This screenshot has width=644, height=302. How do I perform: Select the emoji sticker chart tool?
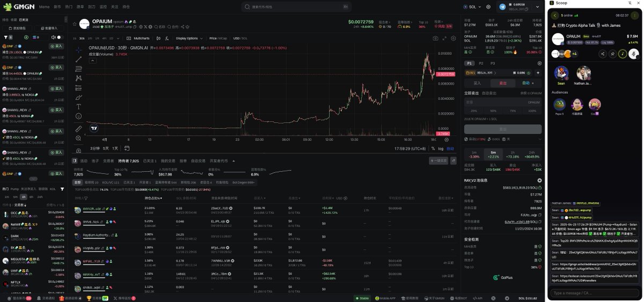point(79,116)
